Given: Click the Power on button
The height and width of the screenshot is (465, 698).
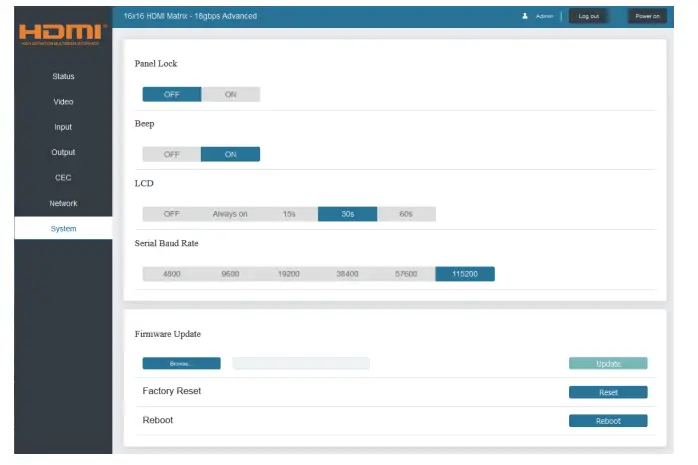Looking at the screenshot, I should (647, 16).
